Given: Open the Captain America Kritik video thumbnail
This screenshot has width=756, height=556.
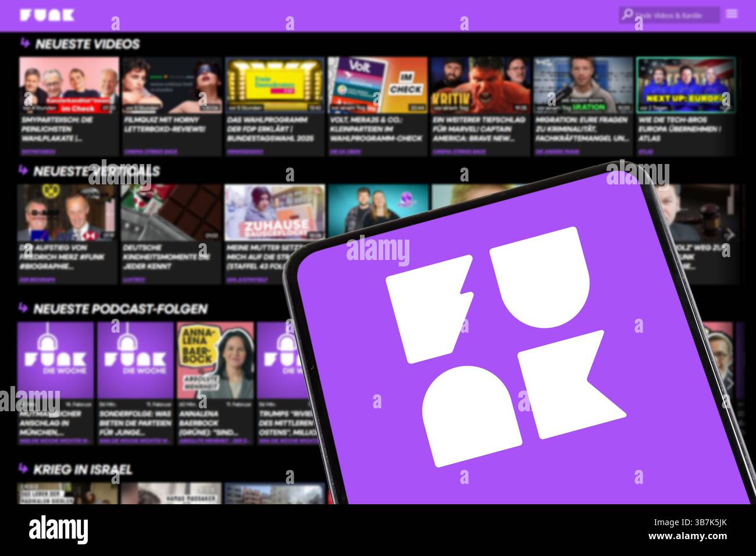Looking at the screenshot, I should tap(481, 85).
